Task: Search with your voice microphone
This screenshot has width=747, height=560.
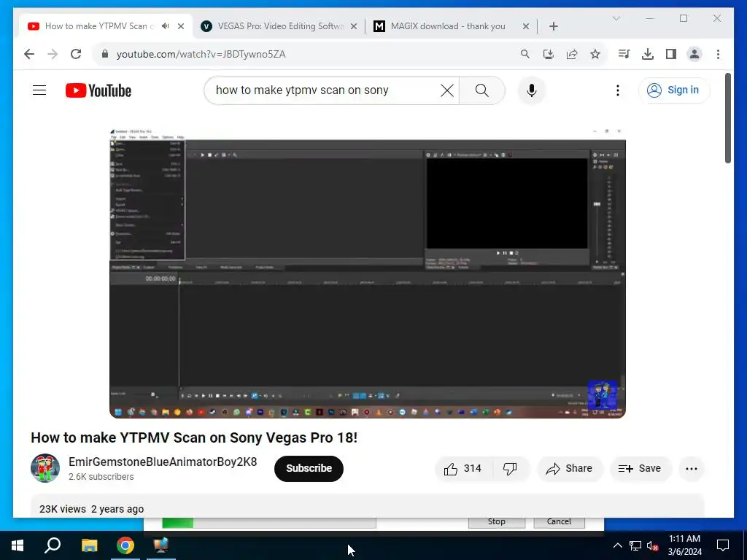Action: (532, 90)
